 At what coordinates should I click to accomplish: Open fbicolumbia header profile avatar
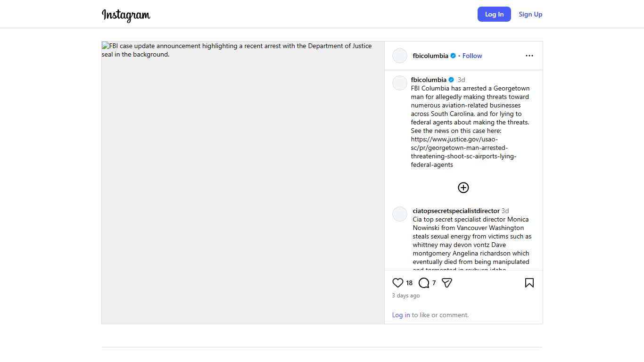coord(400,56)
